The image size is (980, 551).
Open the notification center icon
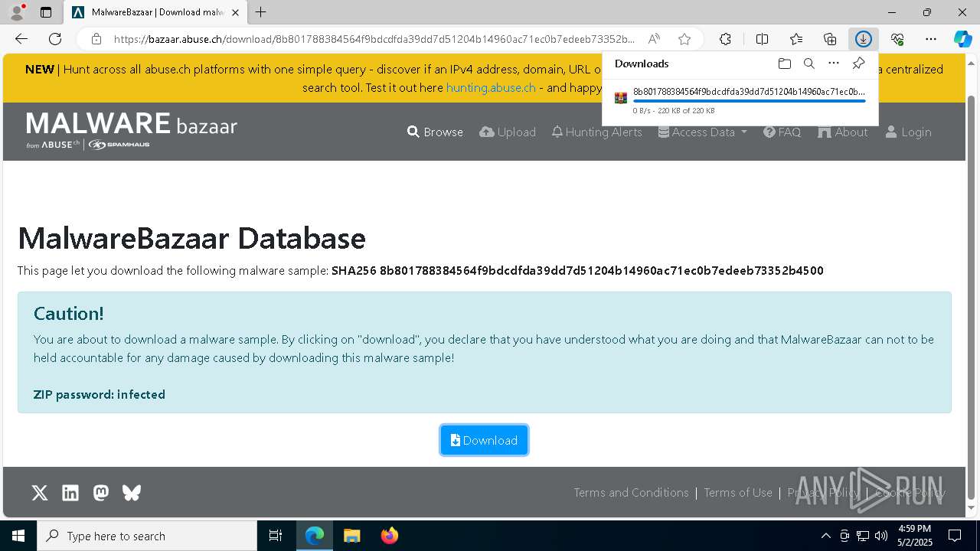(x=955, y=536)
